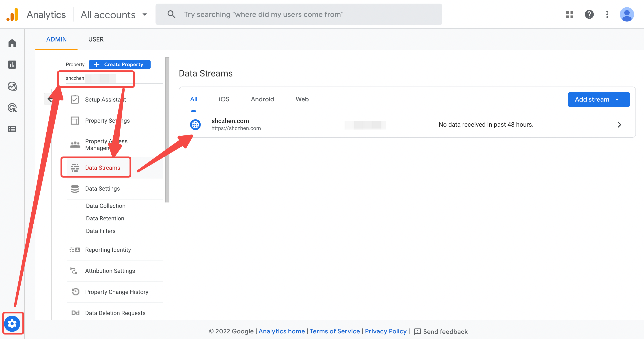Click the Configure list icon in sidebar

pos(12,129)
